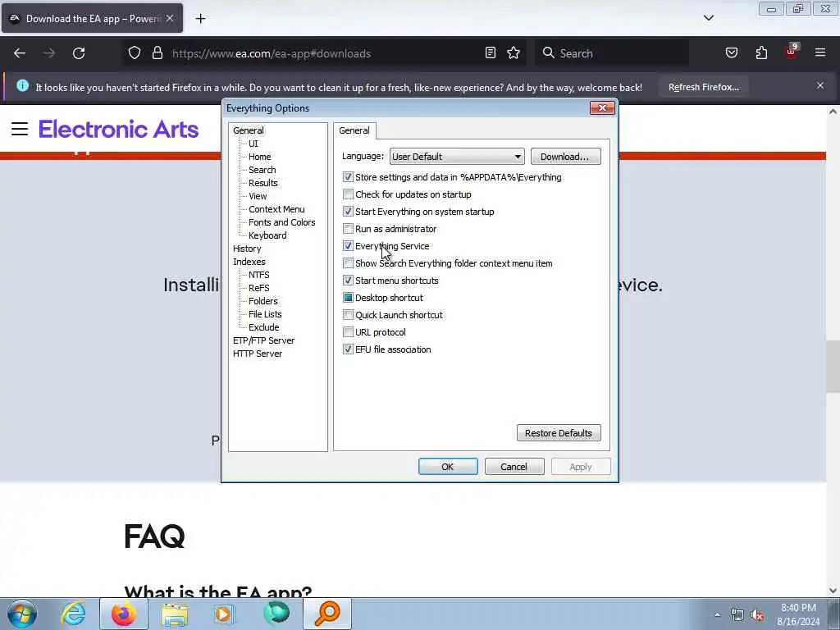Toggle Firefox reader view icon
Viewport: 840px width, 630px height.
(x=491, y=53)
